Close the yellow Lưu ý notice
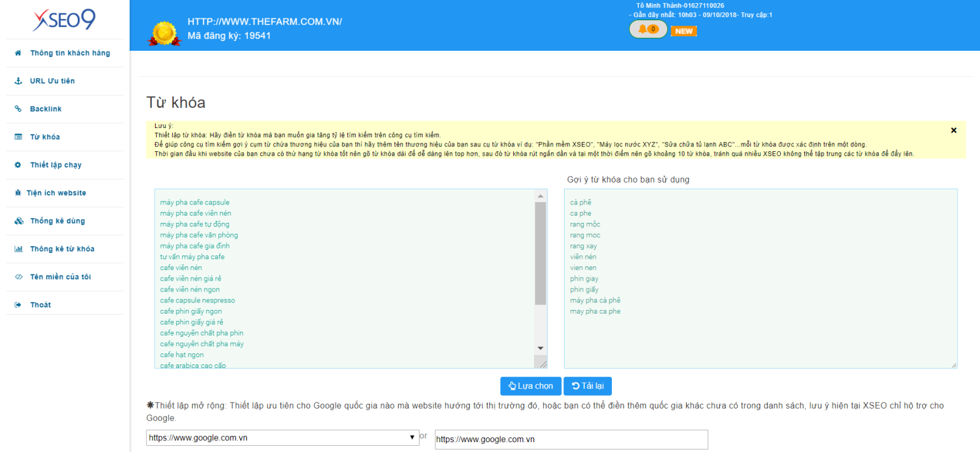This screenshot has width=980, height=452. click(x=954, y=130)
